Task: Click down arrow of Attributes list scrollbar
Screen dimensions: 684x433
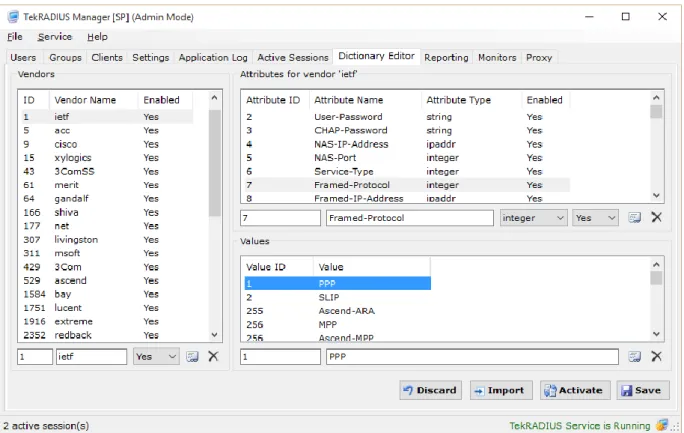Action: point(656,195)
